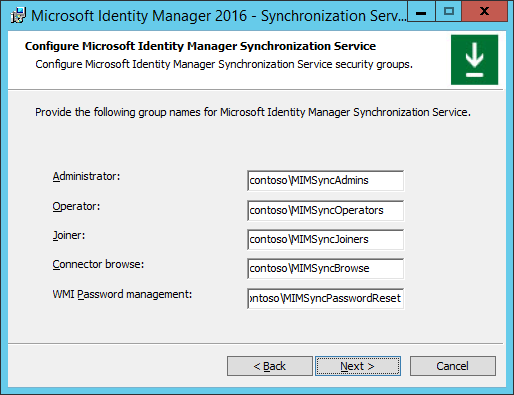This screenshot has width=514, height=395.
Task: Click the Operator: label
Action: tap(76, 206)
